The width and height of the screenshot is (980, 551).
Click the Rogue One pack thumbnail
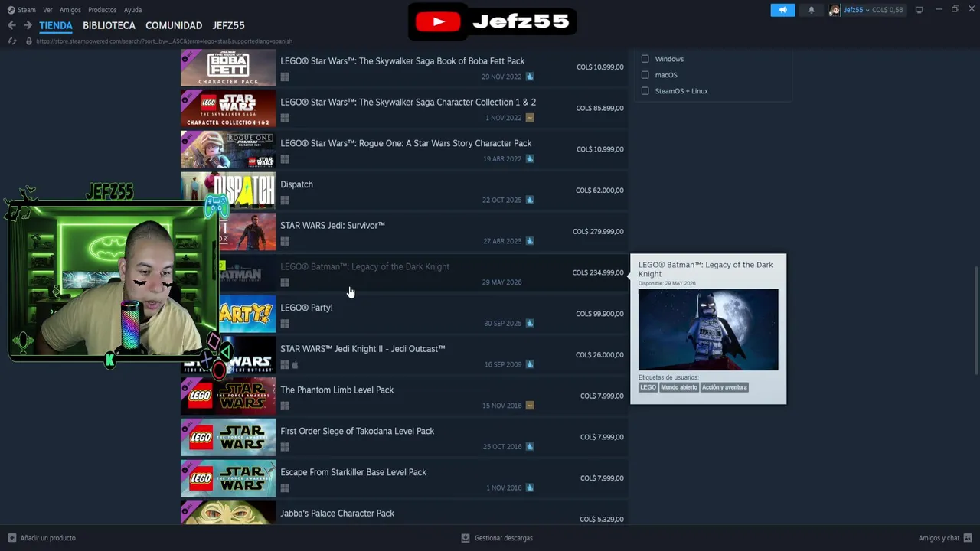pos(228,150)
